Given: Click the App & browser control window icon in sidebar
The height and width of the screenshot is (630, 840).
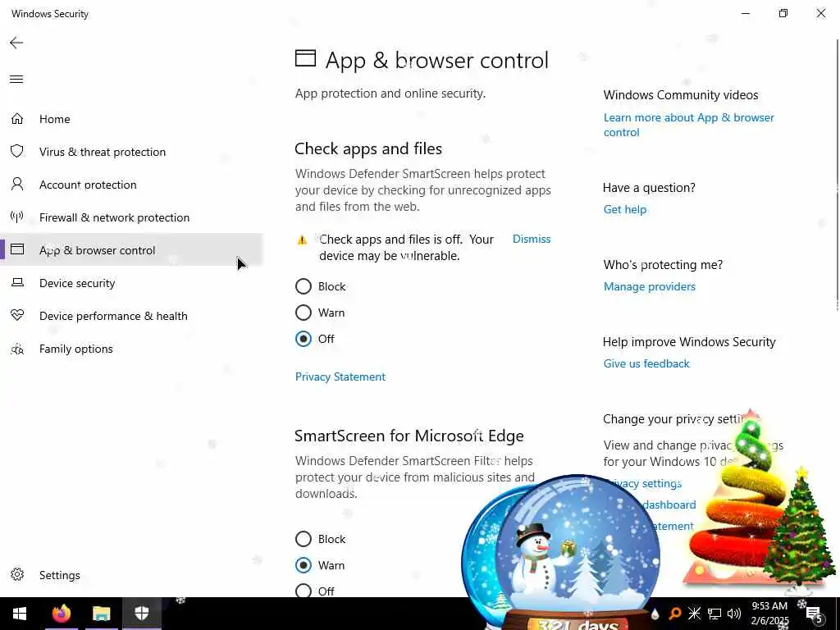Looking at the screenshot, I should [x=17, y=249].
